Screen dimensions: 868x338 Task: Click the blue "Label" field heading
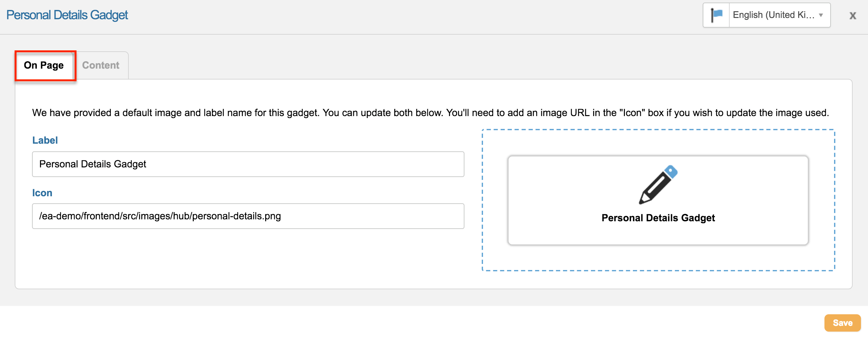click(45, 140)
